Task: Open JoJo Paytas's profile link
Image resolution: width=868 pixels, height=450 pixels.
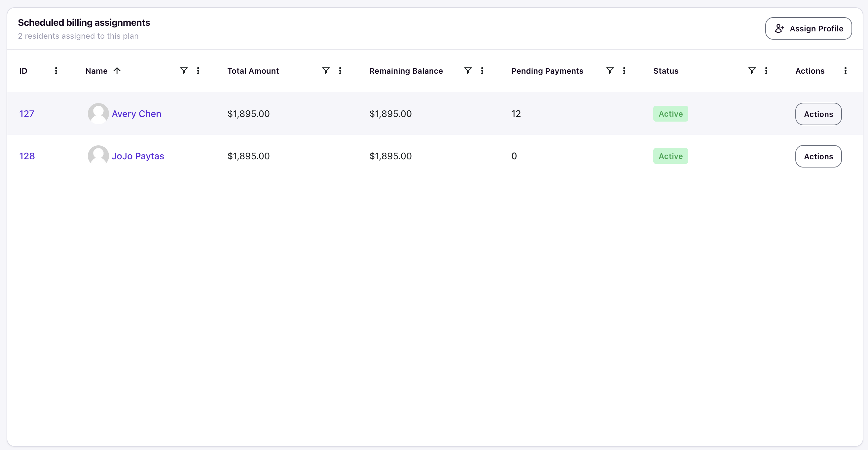Action: pos(138,156)
